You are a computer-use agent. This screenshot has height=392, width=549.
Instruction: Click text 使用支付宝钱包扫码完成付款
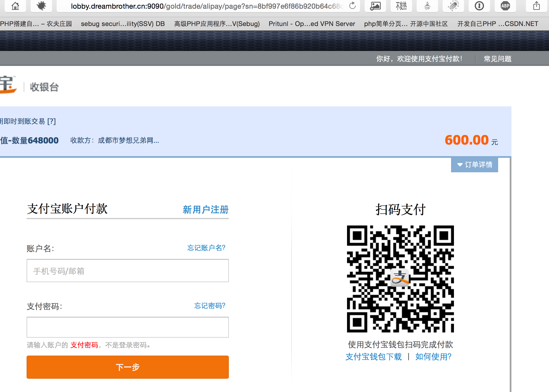pos(400,345)
